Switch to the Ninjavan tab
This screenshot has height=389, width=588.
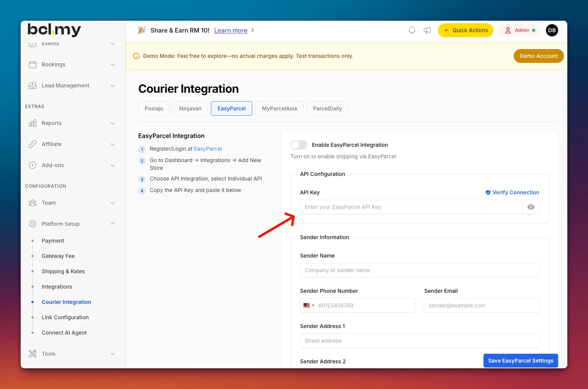point(190,108)
